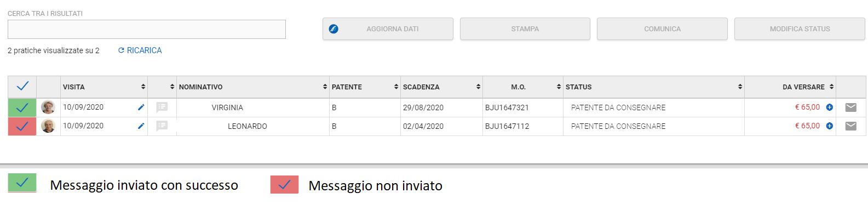Click the RICARICA reload link

click(140, 50)
